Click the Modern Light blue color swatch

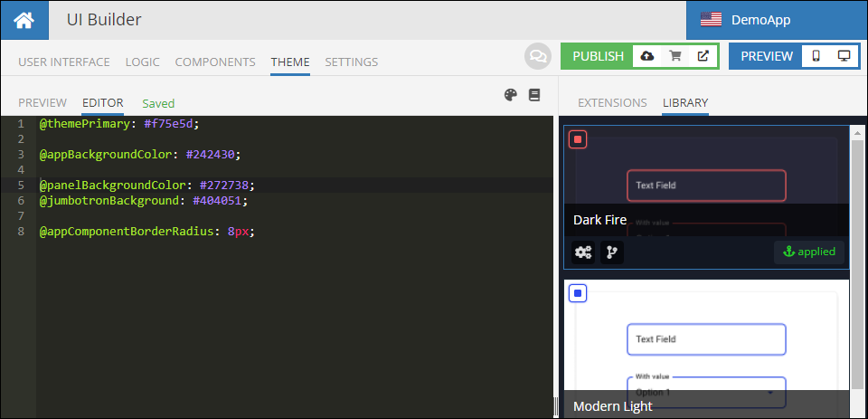tap(578, 294)
